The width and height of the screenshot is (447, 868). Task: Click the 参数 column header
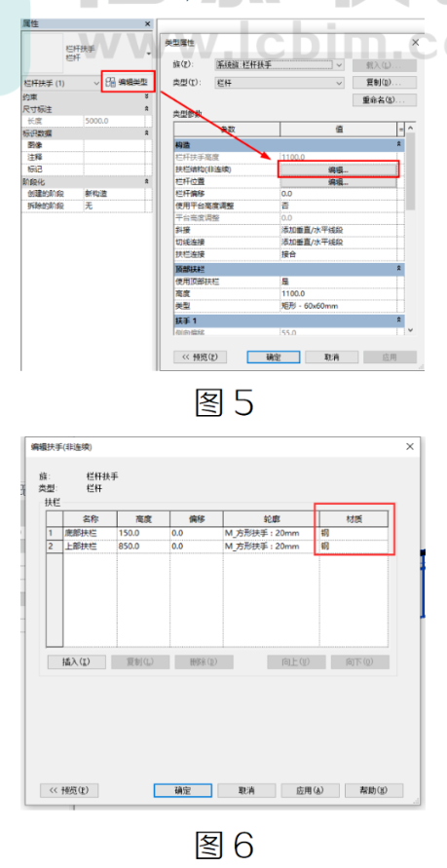pos(227,129)
